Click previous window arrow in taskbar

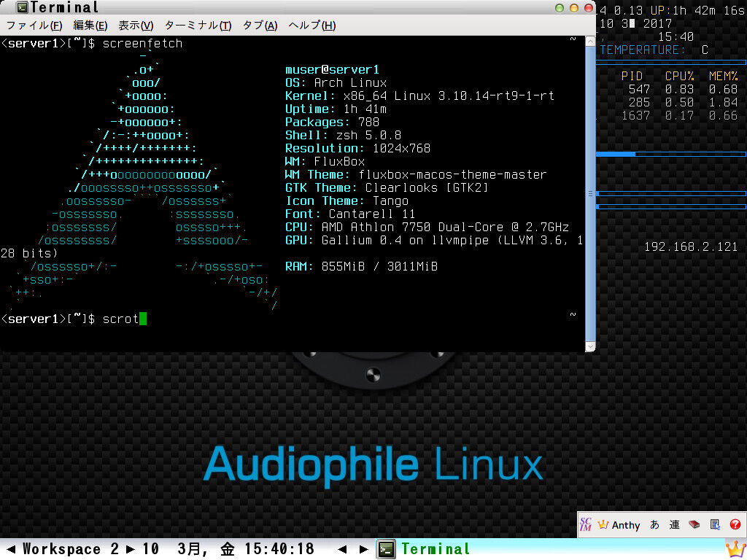pyautogui.click(x=342, y=549)
